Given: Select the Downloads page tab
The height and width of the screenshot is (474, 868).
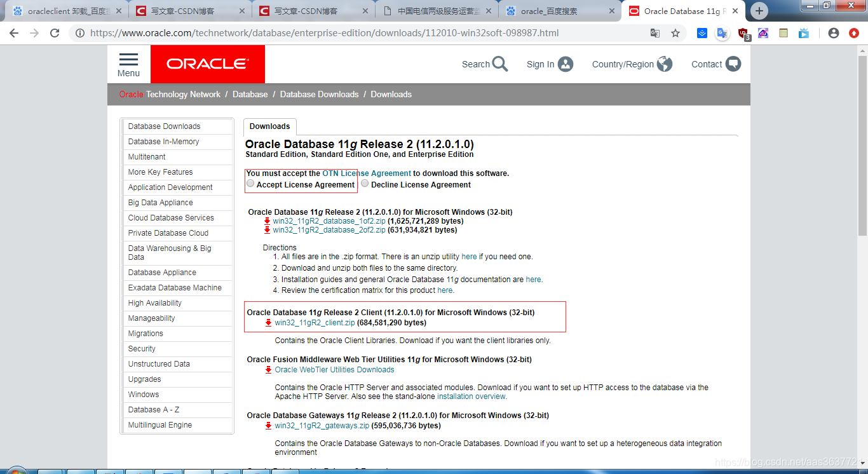Looking at the screenshot, I should 270,126.
